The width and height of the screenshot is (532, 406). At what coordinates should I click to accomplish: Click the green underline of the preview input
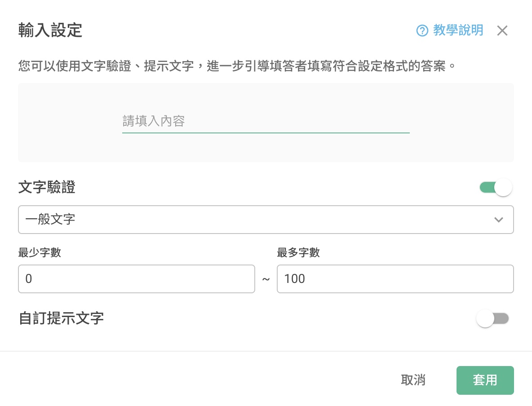(x=266, y=133)
